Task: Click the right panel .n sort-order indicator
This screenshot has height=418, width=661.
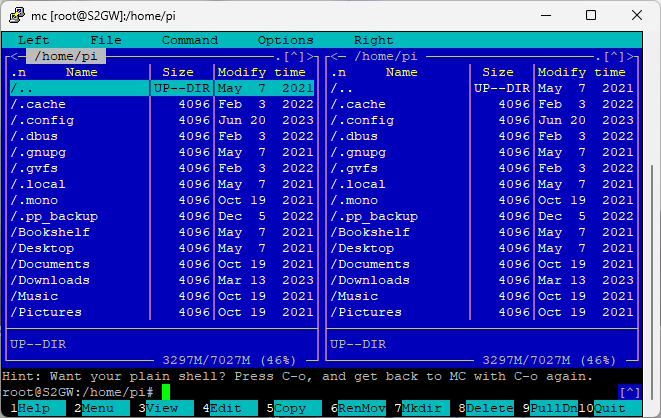Action: click(340, 72)
